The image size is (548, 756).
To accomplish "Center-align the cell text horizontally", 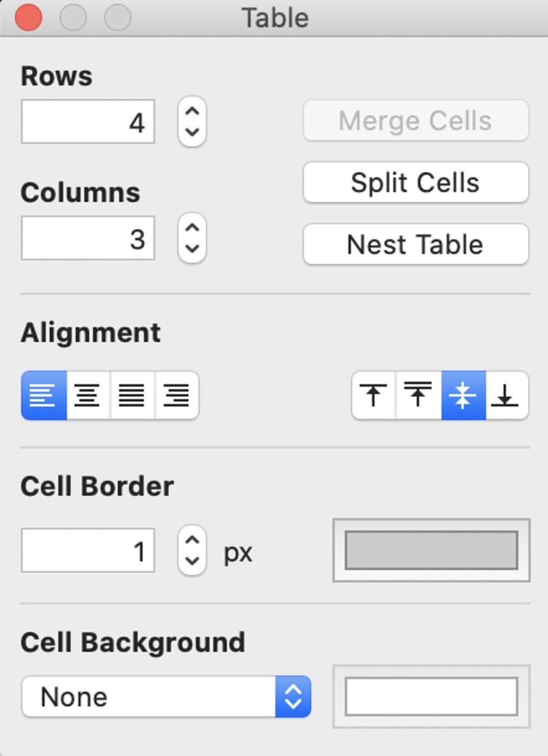I will (88, 395).
